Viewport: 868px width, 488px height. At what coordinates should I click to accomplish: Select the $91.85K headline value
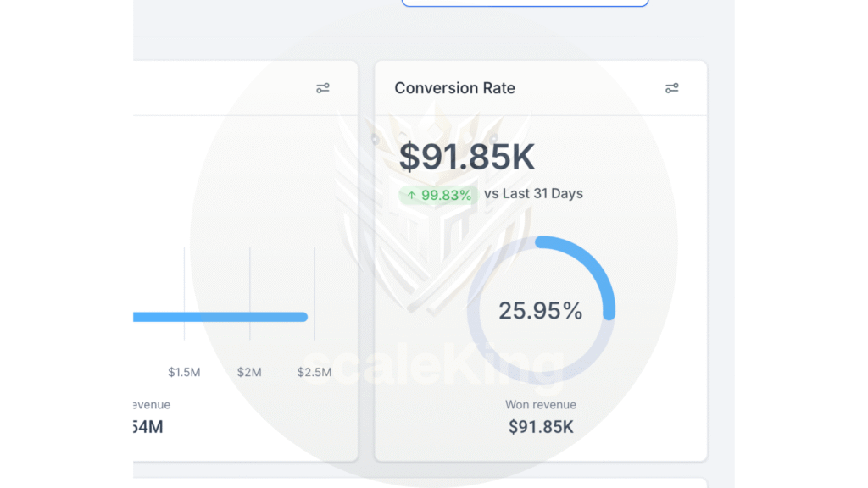467,157
